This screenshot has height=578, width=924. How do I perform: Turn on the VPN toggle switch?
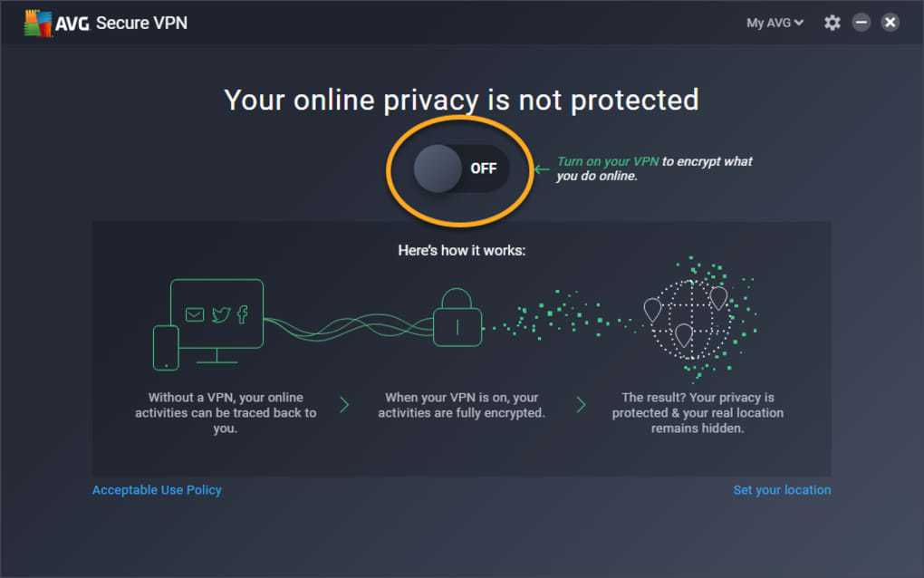coord(460,169)
